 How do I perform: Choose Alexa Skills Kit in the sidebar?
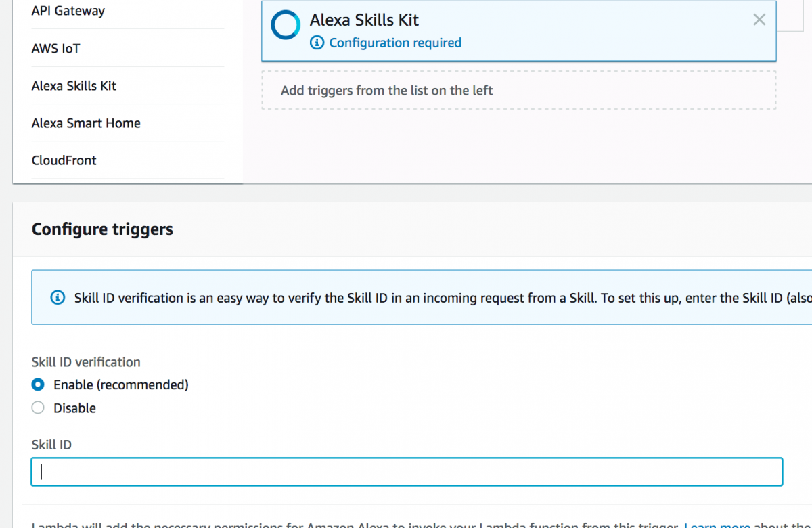click(x=73, y=85)
